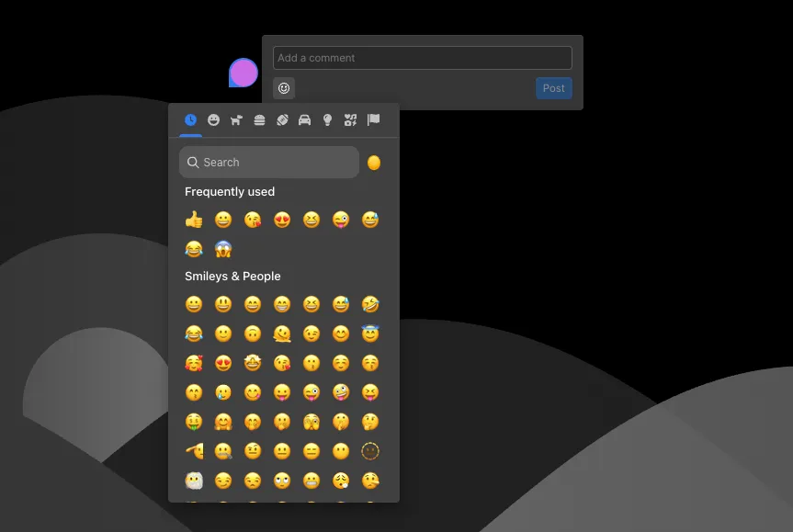This screenshot has height=532, width=793.
Task: Insert the expressionless face emoji
Action: click(x=312, y=450)
